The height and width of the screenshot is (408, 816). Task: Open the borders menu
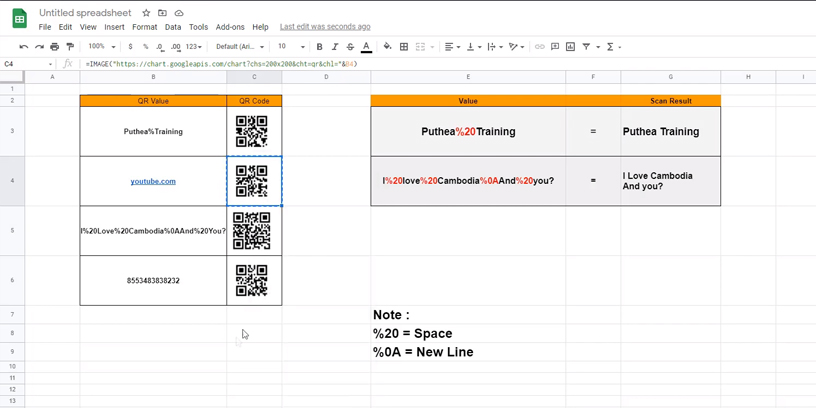(x=404, y=47)
